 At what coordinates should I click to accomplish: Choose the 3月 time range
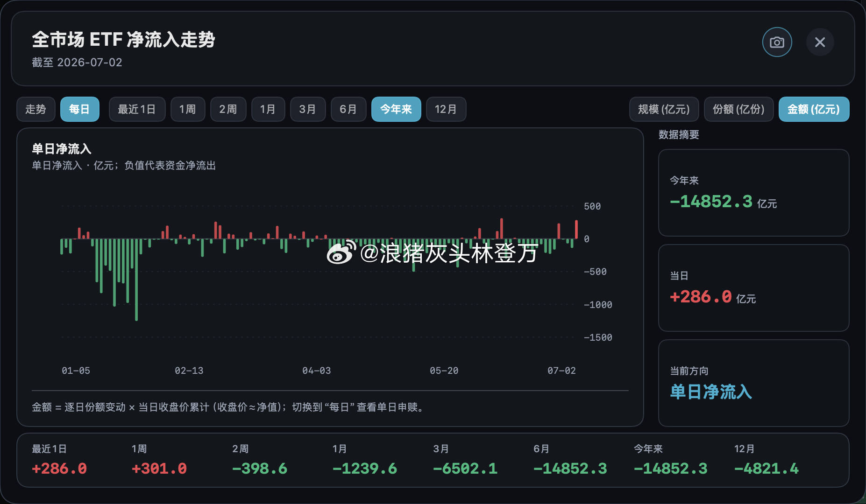pyautogui.click(x=308, y=109)
